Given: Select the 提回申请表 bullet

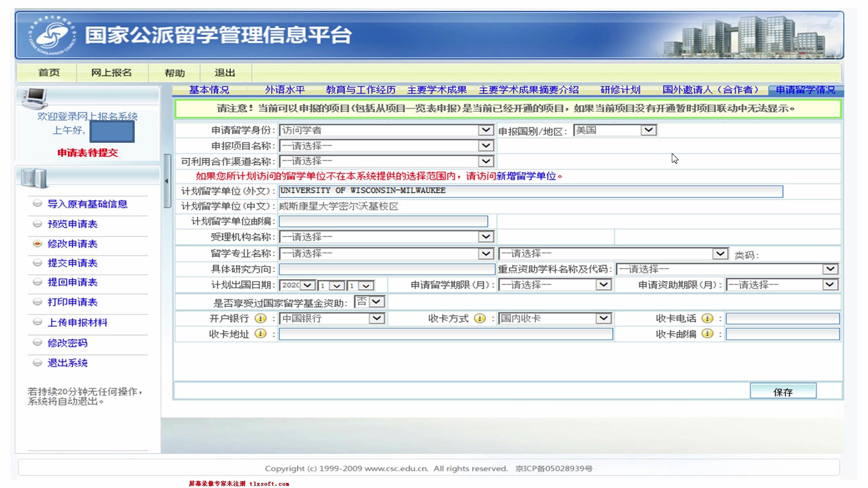Looking at the screenshot, I should coord(38,282).
